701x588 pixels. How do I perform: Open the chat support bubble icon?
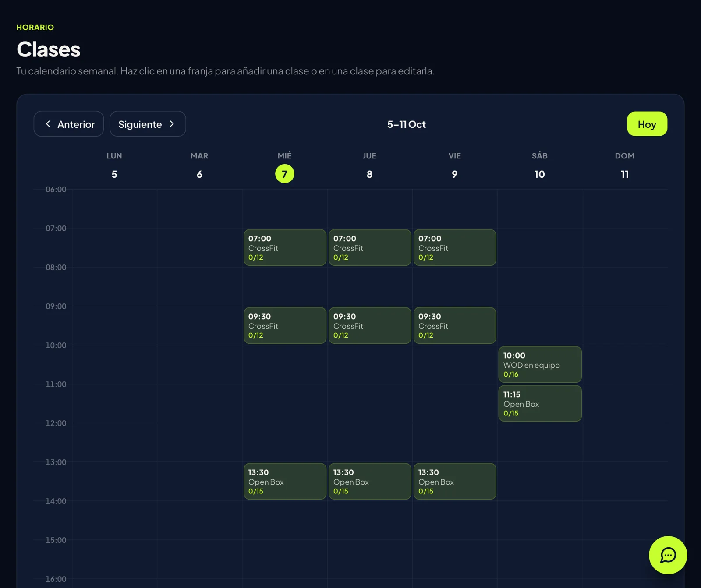(668, 555)
